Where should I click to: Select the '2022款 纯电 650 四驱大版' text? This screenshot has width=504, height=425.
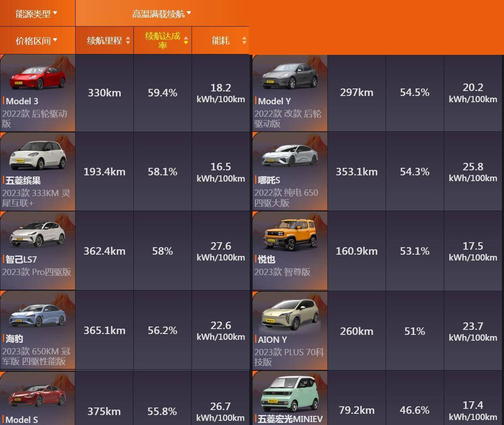pyautogui.click(x=286, y=198)
